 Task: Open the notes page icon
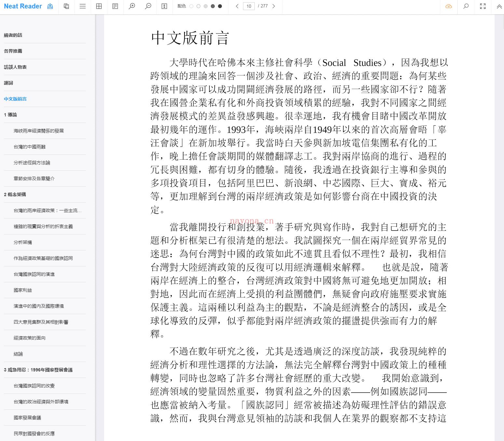point(115,6)
